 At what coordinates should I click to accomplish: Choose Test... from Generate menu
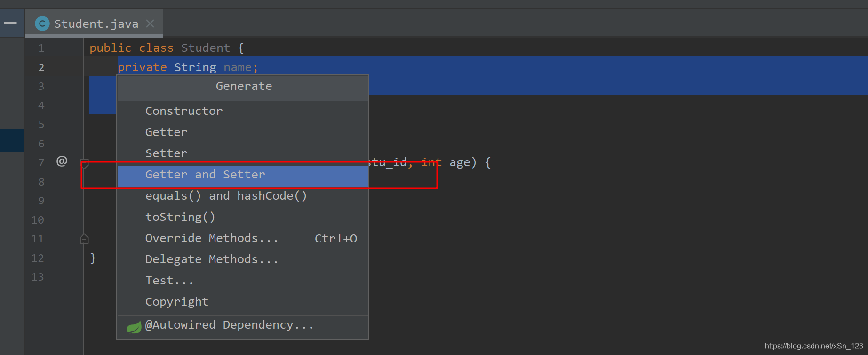(243, 281)
